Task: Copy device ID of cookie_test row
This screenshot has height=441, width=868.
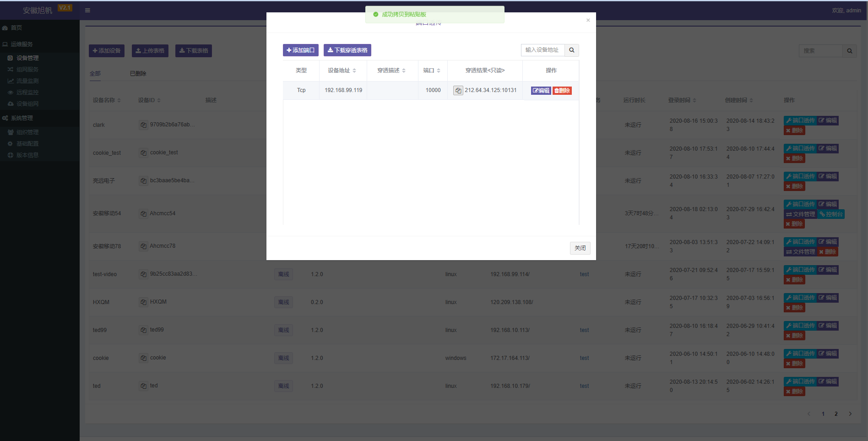Action: click(x=143, y=152)
